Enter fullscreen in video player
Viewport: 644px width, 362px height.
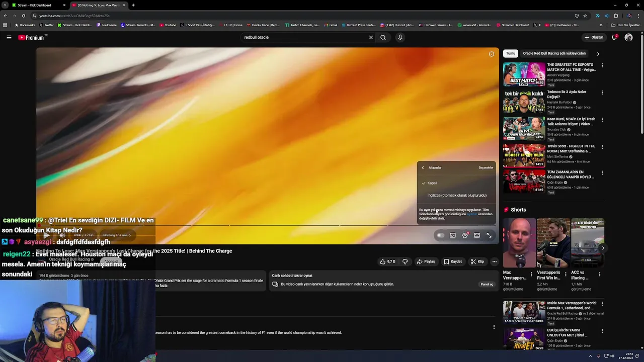pyautogui.click(x=489, y=235)
